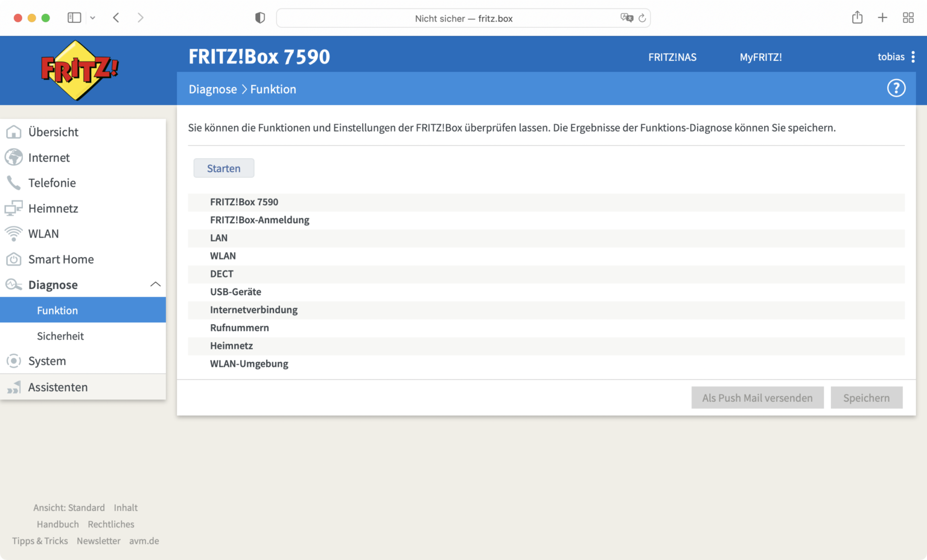Click the Speichern button
Screen dimensions: 927x560
[867, 398]
